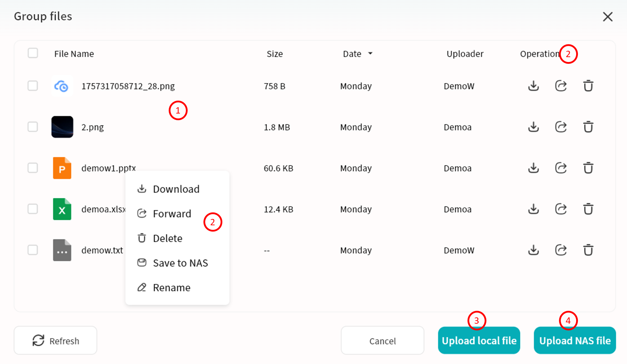Delete the 1757317058712_28.png file

588,86
